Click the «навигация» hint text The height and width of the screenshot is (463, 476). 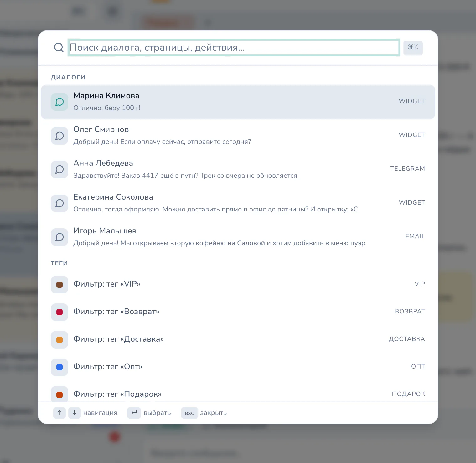point(100,413)
